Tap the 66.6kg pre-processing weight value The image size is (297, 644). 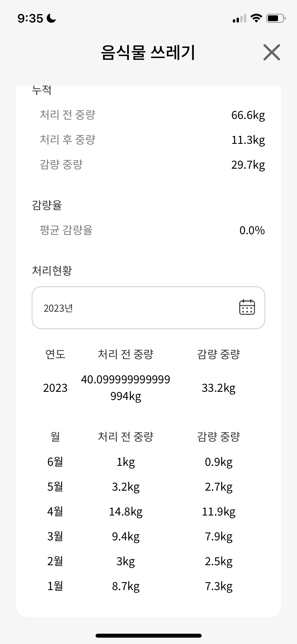point(248,115)
